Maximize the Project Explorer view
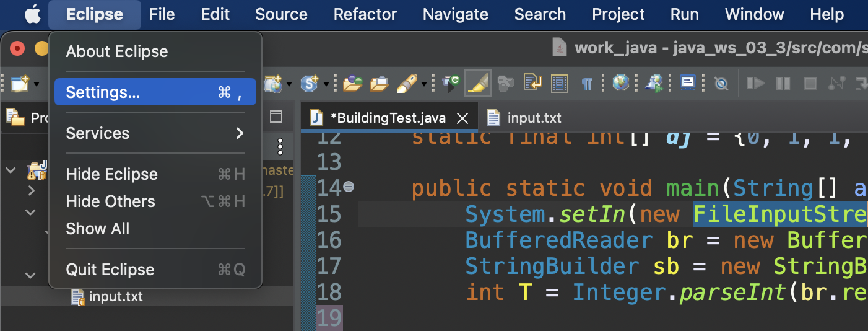 tap(276, 117)
